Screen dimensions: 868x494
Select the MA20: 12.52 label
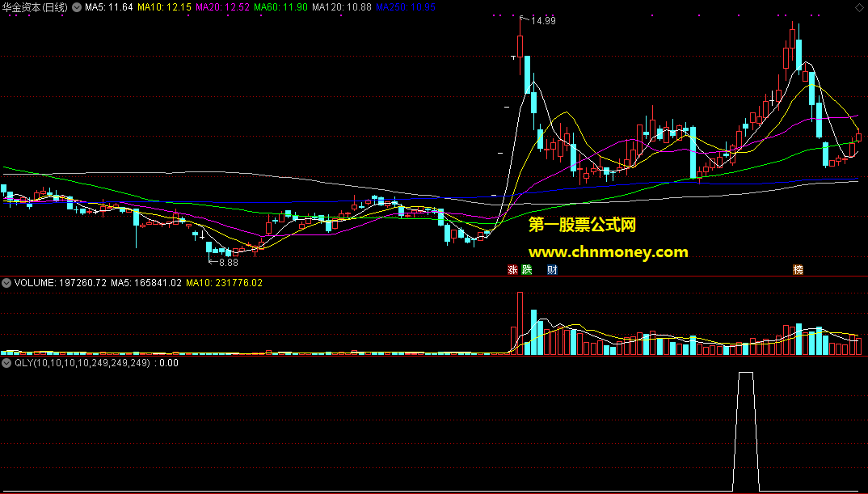click(223, 7)
